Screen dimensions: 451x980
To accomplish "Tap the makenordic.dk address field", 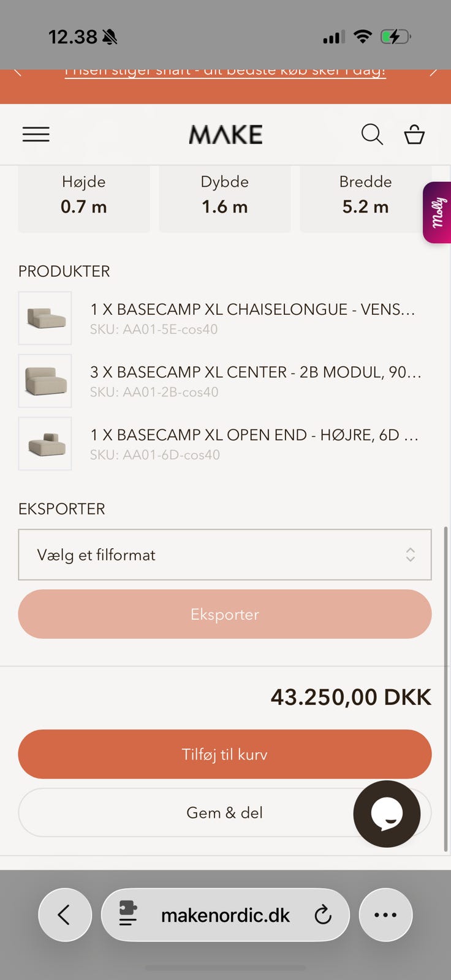I will pos(225,915).
